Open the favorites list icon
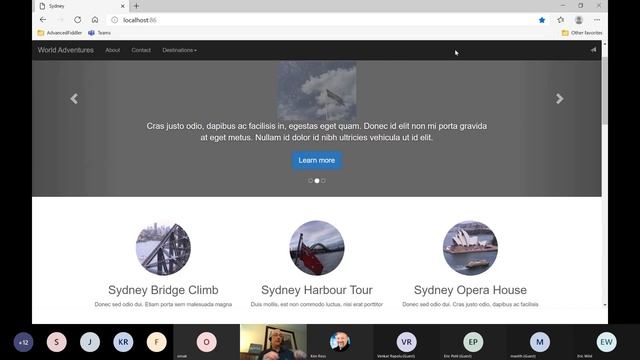This screenshot has height=360, width=640. 561,20
